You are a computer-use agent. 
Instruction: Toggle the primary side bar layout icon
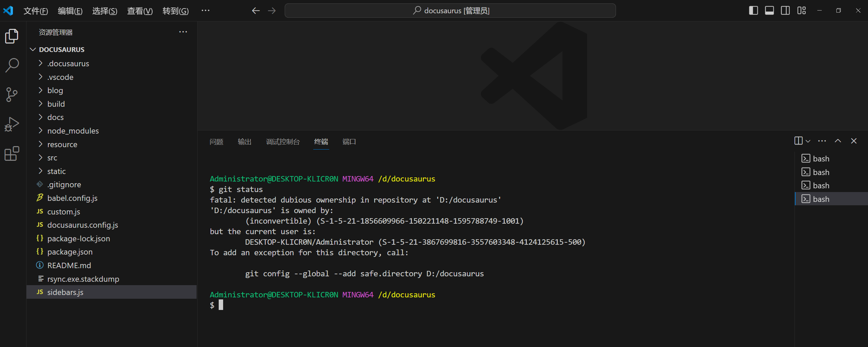(753, 11)
